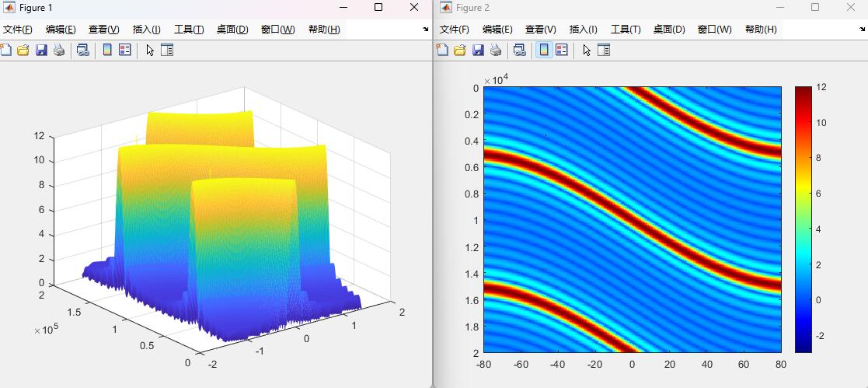The image size is (868, 388).
Task: Open 帮助(H) menu in Figure 1
Action: click(x=324, y=30)
